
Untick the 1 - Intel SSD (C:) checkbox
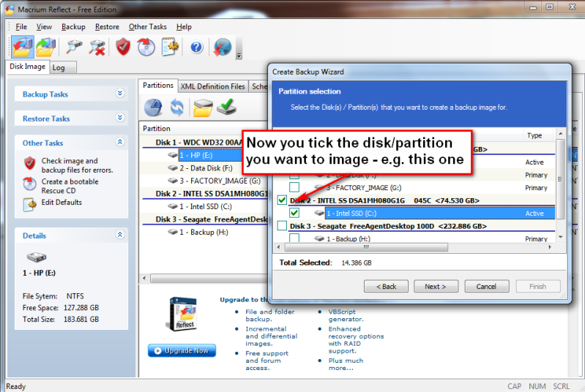[x=294, y=213]
